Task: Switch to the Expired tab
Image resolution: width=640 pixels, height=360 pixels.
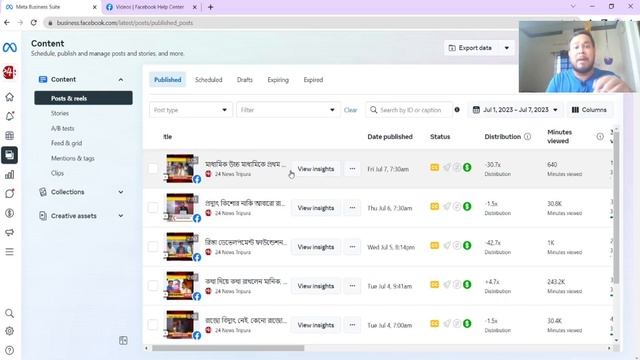Action: click(x=313, y=80)
